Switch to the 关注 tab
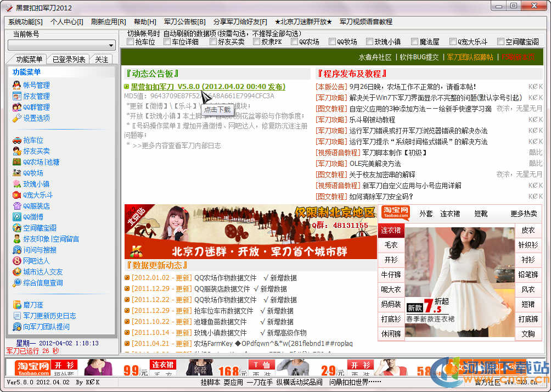The height and width of the screenshot is (392, 551). click(102, 59)
